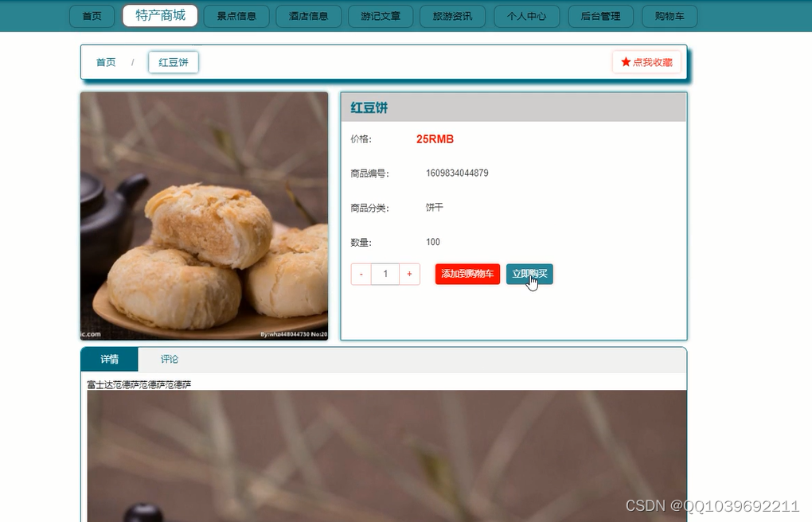Open 景点信息 in the top navigation
The image size is (812, 522).
(x=236, y=16)
